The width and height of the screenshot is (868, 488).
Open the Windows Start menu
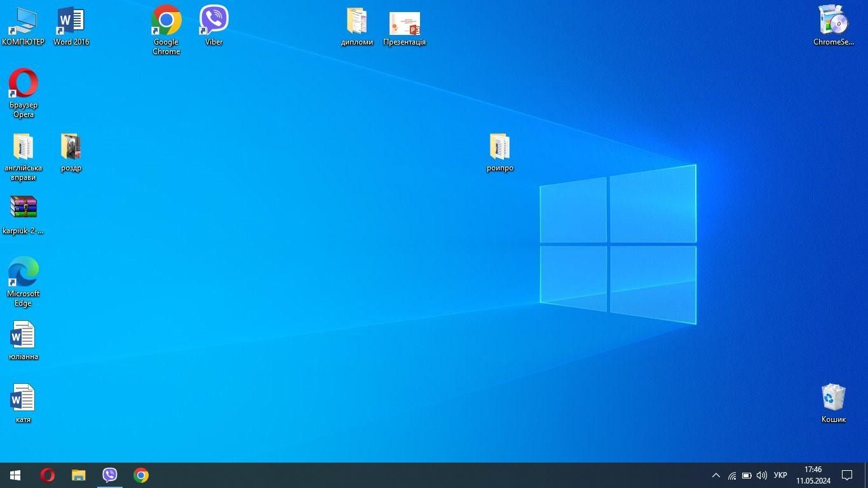(15, 475)
